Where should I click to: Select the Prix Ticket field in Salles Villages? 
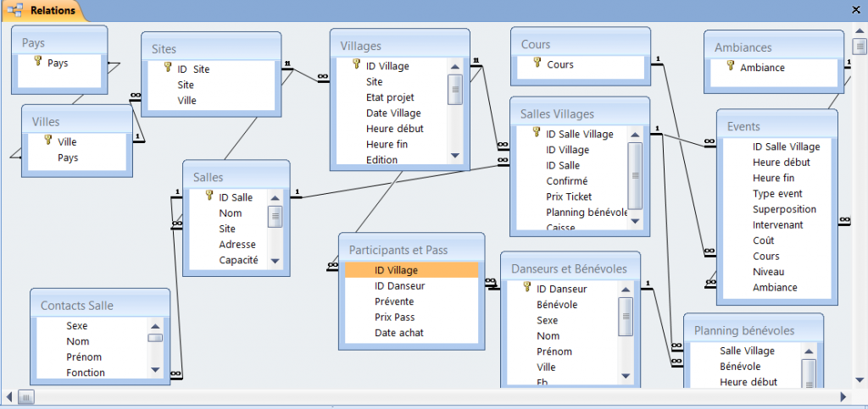click(570, 196)
